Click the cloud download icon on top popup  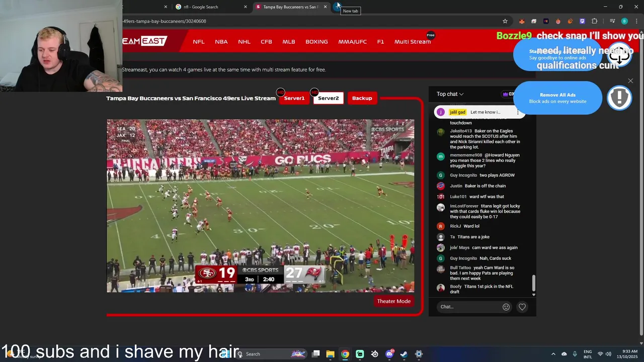pyautogui.click(x=619, y=54)
